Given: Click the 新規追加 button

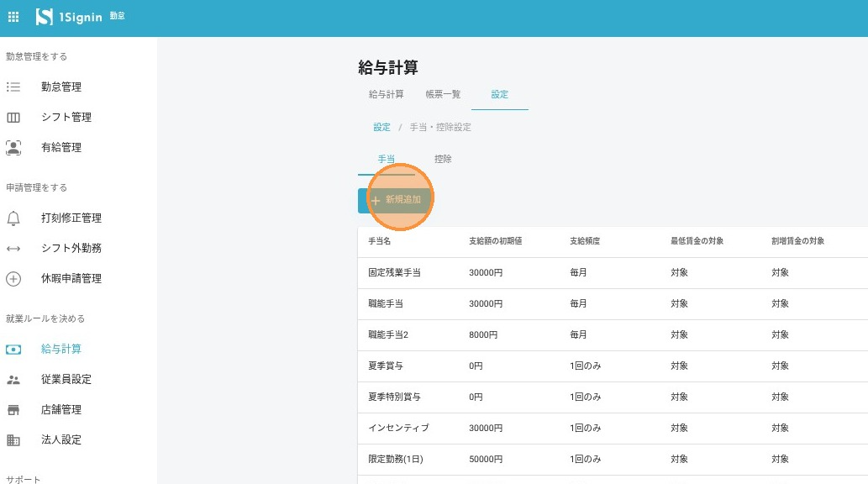Looking at the screenshot, I should point(394,201).
